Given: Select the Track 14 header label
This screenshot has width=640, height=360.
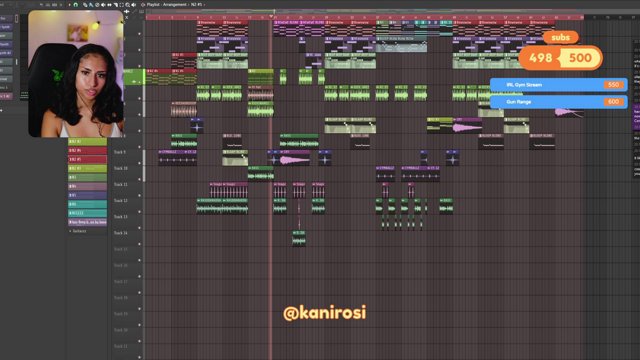Looking at the screenshot, I should click(x=121, y=233).
